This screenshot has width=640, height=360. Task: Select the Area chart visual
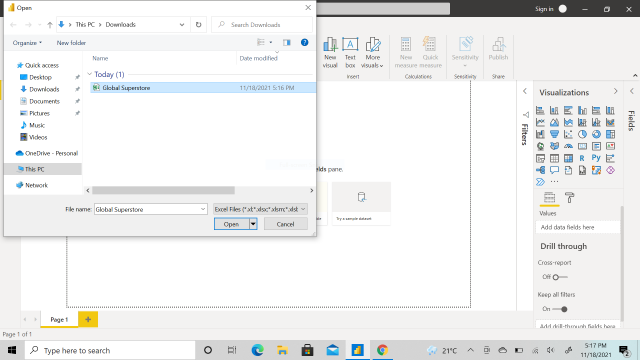click(554, 122)
